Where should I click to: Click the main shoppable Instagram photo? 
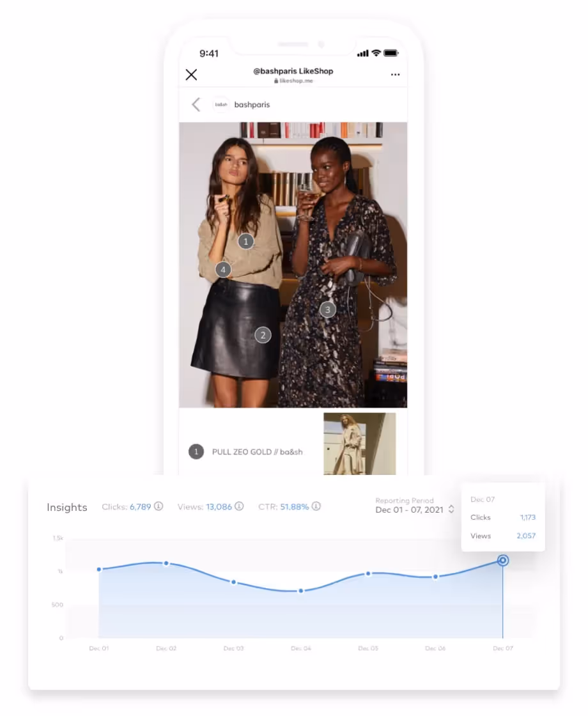[293, 265]
